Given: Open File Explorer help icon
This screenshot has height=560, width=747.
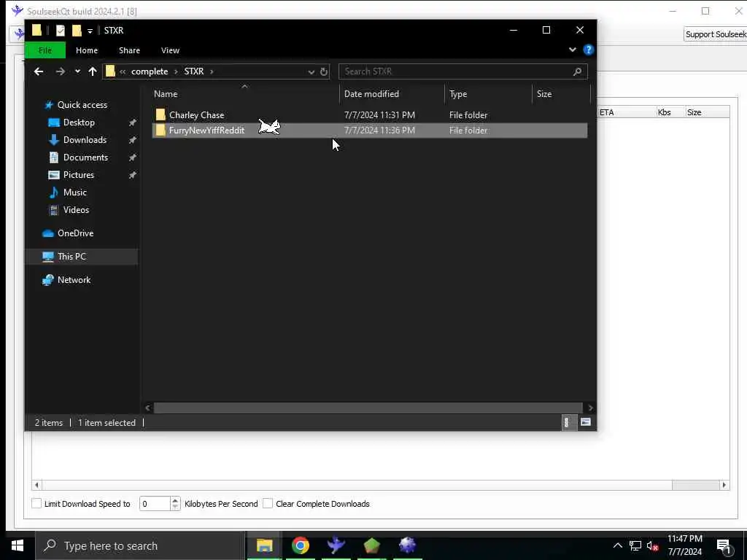Looking at the screenshot, I should pos(589,50).
